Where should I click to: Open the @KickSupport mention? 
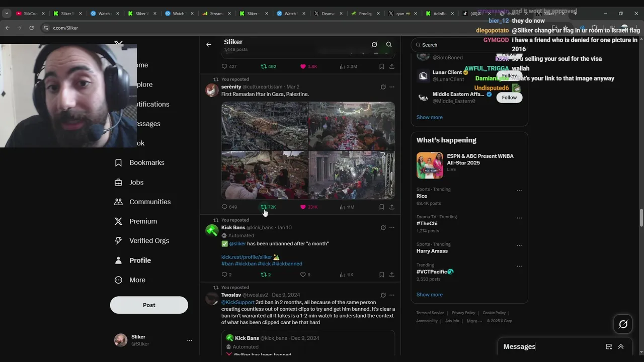238,302
